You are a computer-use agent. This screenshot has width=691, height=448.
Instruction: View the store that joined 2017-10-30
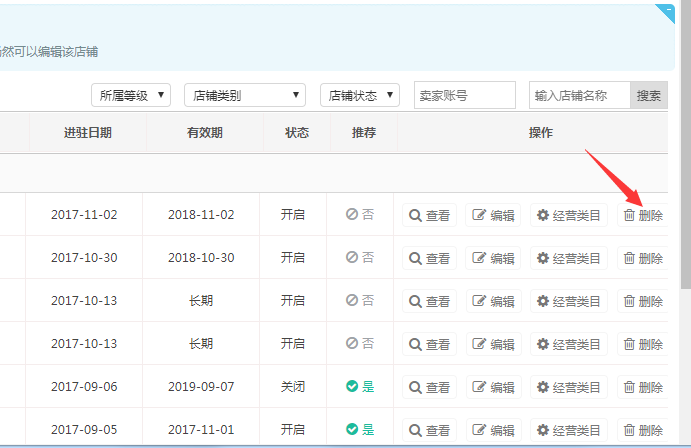point(429,258)
